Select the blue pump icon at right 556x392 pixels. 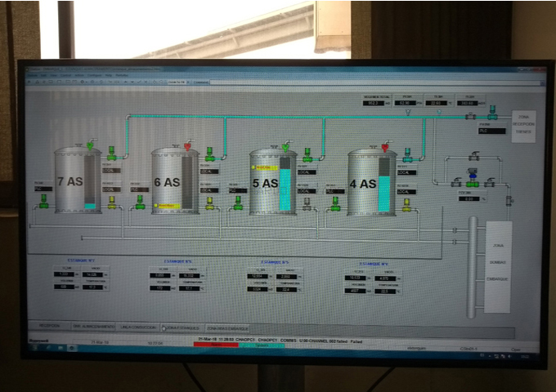[x=472, y=173]
